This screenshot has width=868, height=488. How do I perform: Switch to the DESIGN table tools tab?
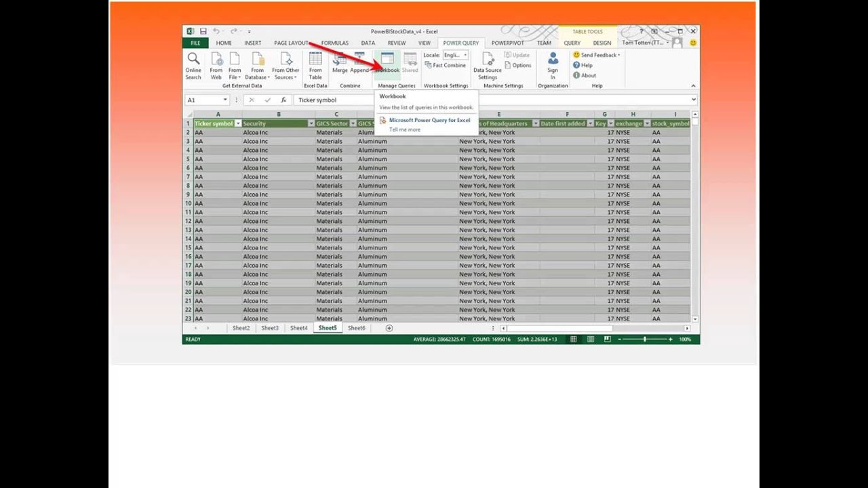[602, 43]
